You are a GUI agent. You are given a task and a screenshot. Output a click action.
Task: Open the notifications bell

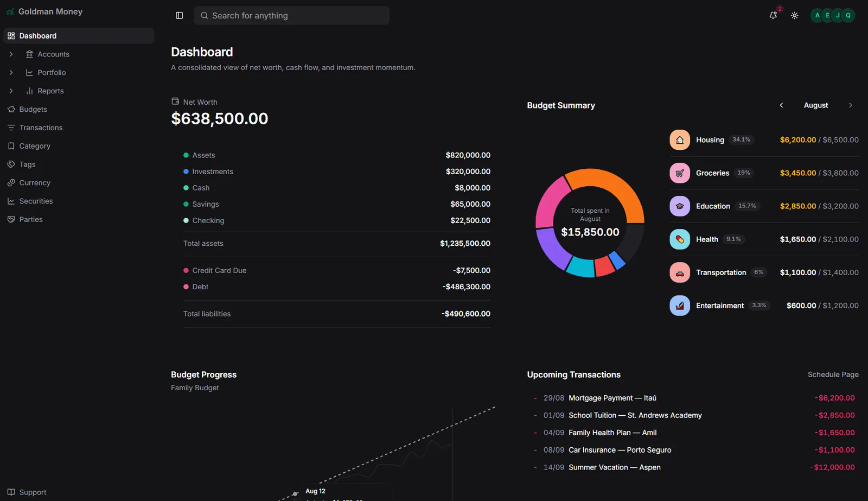(x=773, y=15)
